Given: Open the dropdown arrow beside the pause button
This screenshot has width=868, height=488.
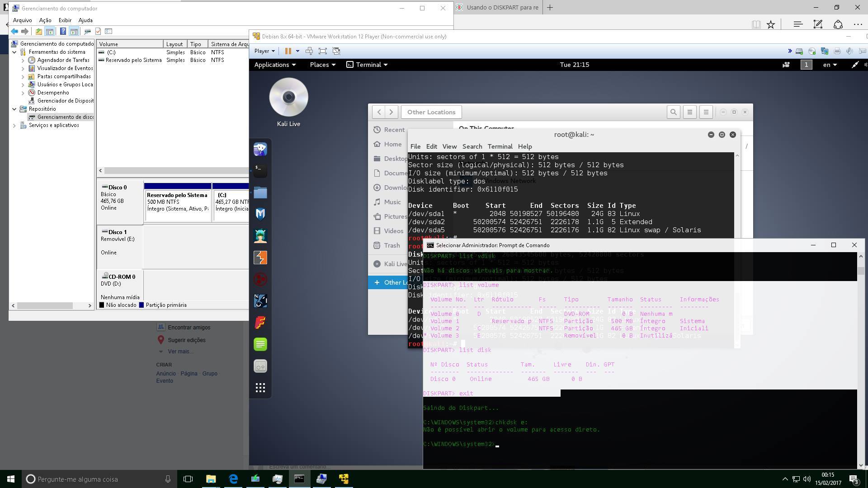Looking at the screenshot, I should point(297,51).
